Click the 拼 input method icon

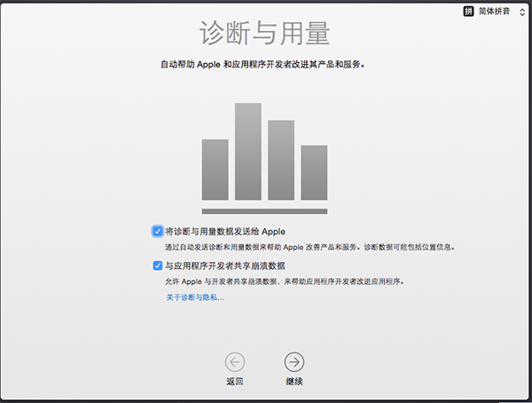[468, 12]
